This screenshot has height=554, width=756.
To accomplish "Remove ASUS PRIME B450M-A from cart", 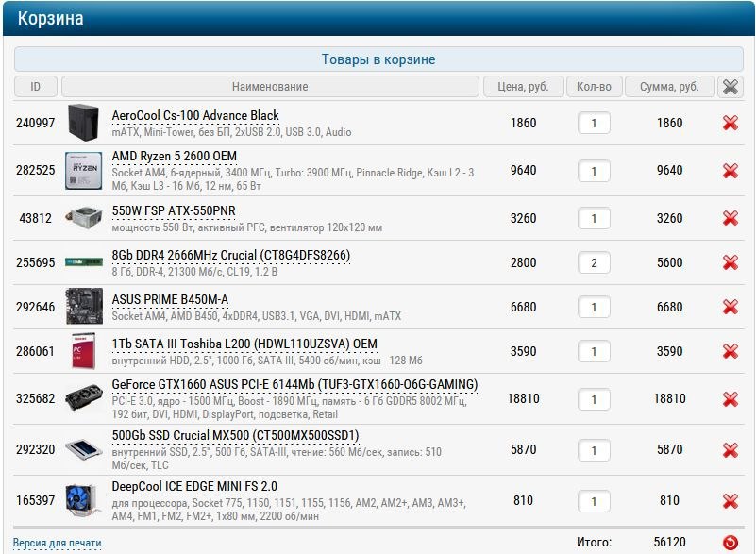I will 731,307.
